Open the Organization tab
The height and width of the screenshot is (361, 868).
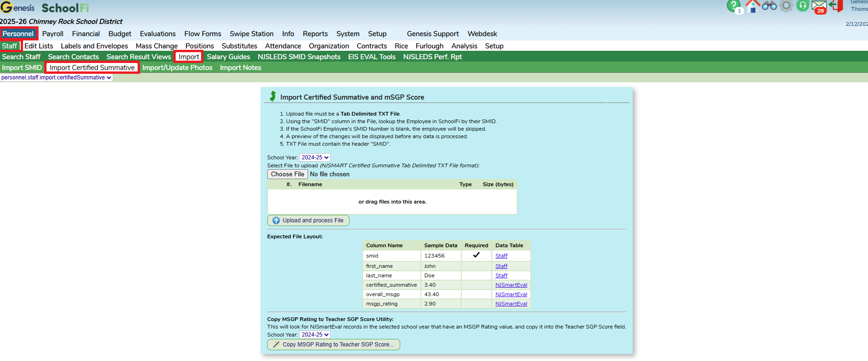pyautogui.click(x=329, y=46)
